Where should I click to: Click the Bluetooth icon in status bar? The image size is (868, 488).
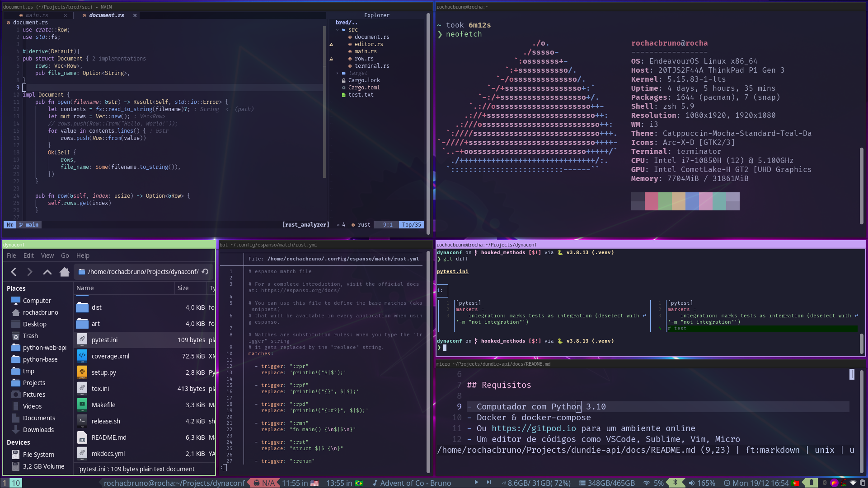tap(676, 483)
